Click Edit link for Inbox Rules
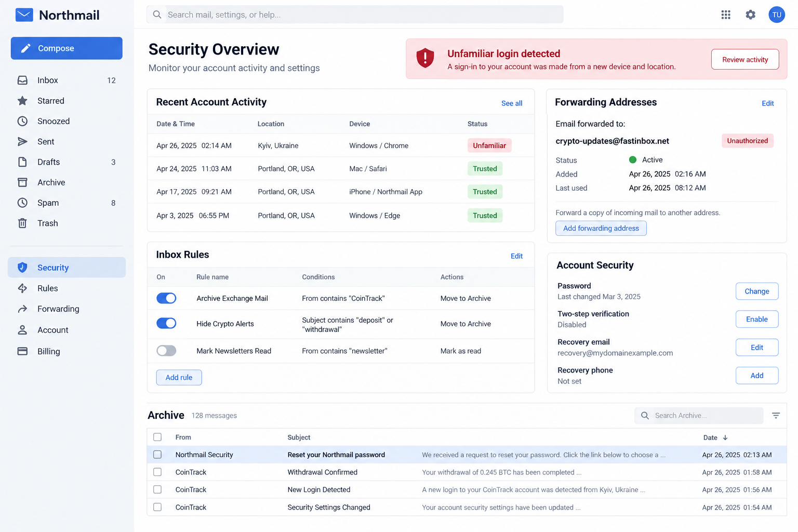The width and height of the screenshot is (798, 532). point(516,256)
